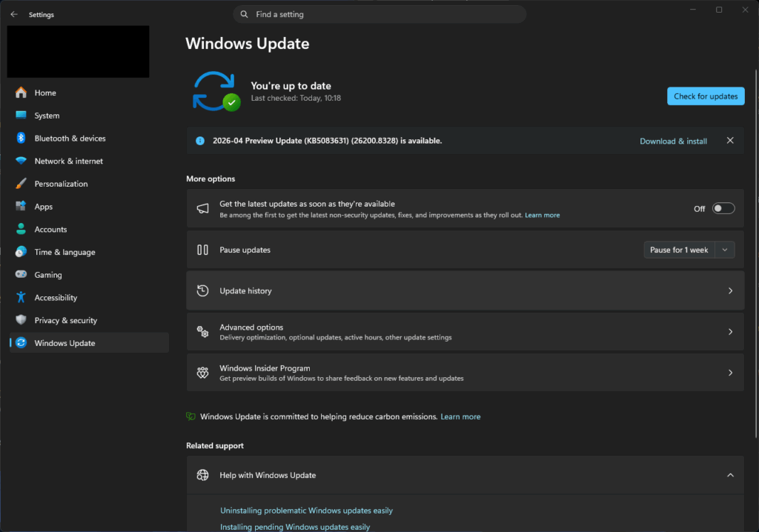Click the large update status sync icon
This screenshot has width=759, height=532.
pos(216,91)
